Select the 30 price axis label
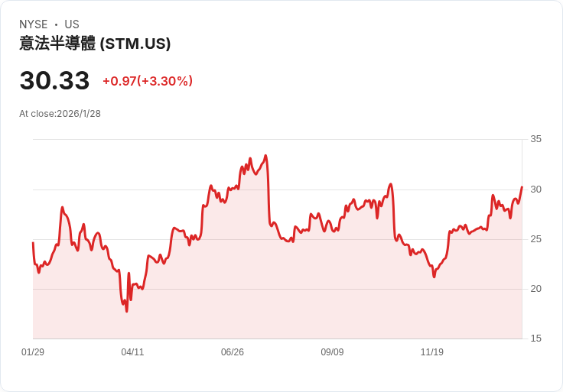This screenshot has height=392, width=563. (x=536, y=189)
